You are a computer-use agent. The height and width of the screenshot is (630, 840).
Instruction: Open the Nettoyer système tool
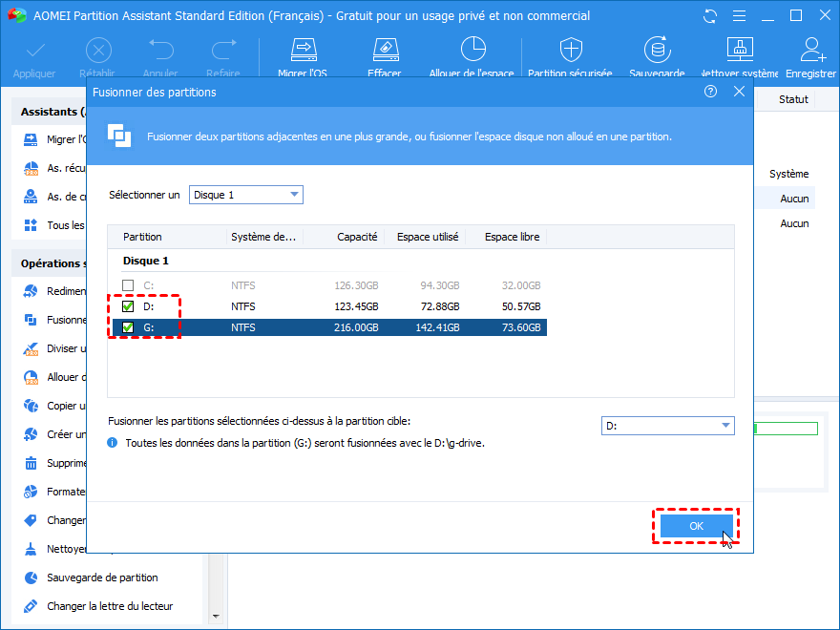pos(740,58)
